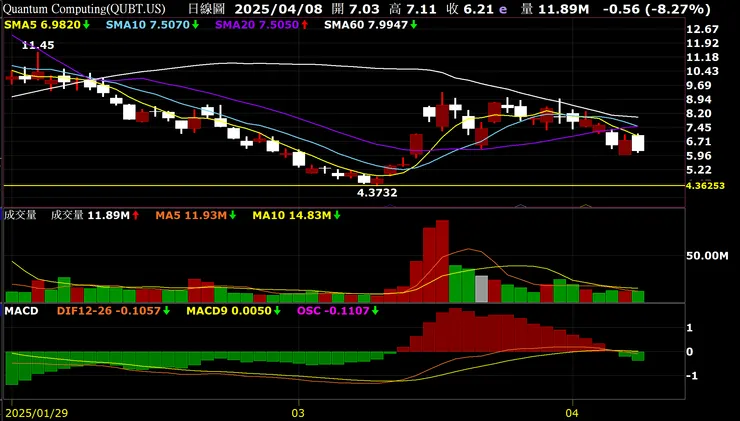Click the 8.20 price axis label

point(699,113)
